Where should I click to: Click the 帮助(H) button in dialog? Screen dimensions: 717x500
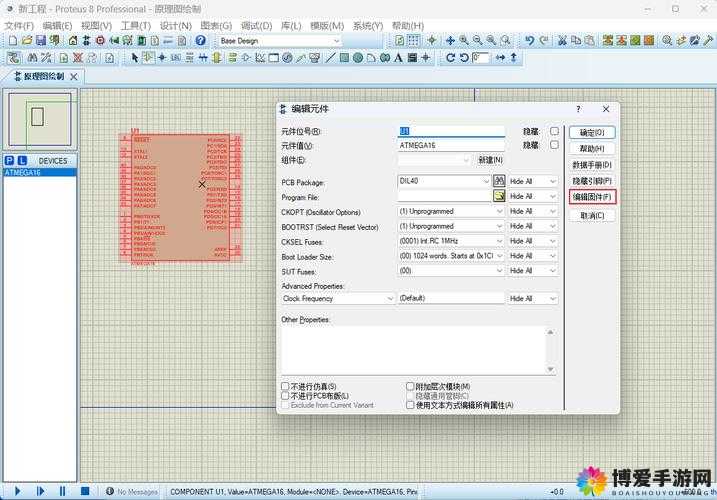click(x=592, y=148)
